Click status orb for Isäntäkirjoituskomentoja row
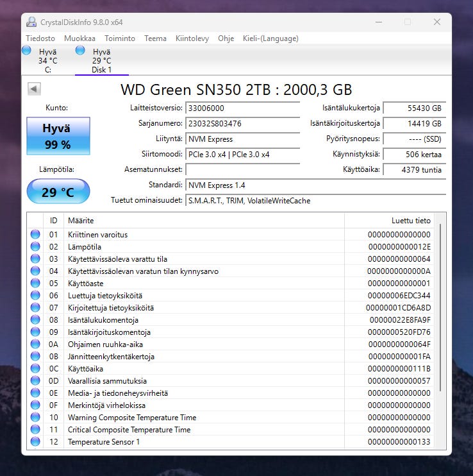 [35, 332]
